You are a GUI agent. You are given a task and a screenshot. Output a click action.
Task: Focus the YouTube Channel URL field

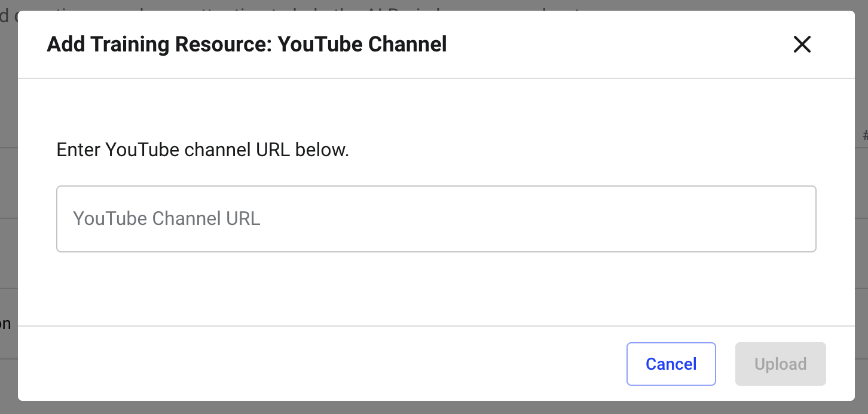pyautogui.click(x=436, y=219)
